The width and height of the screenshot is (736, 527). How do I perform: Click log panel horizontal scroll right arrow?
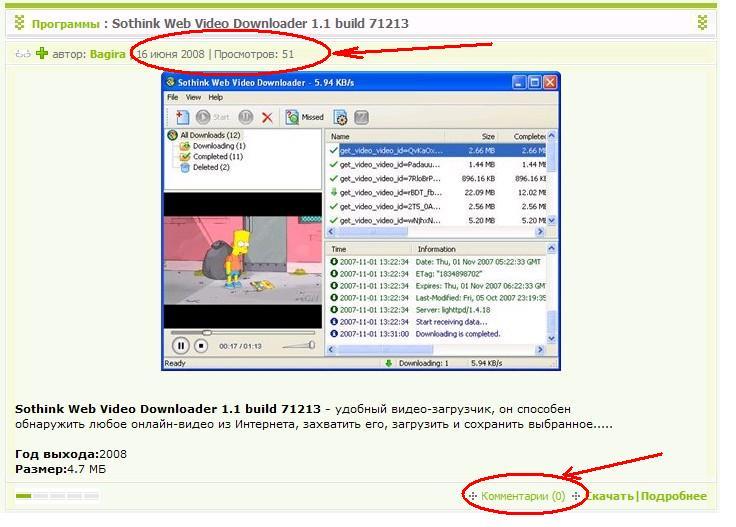click(540, 350)
